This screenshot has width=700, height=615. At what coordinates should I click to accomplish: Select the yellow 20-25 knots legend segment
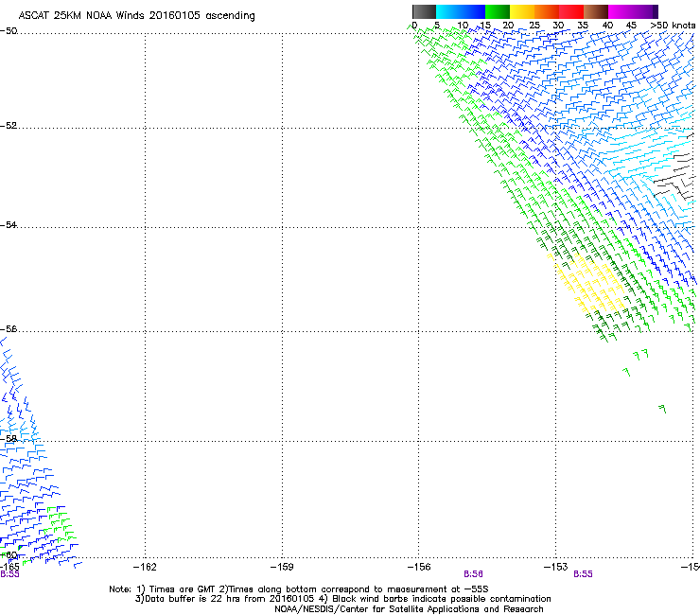coord(522,11)
